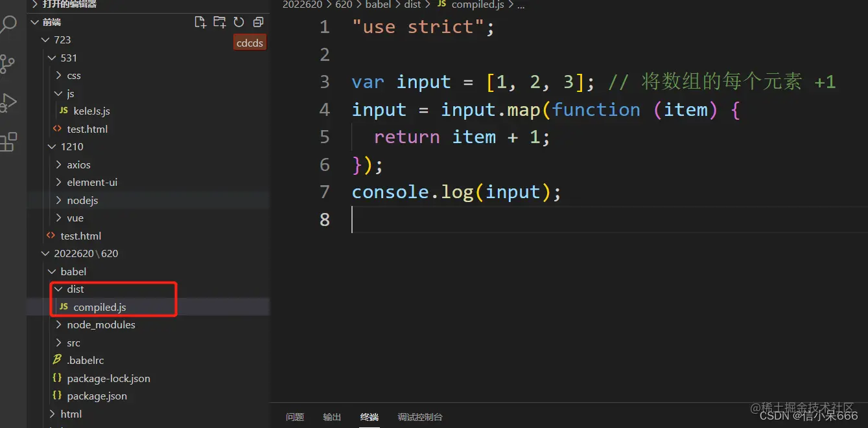Viewport: 868px width, 428px height.
Task: Expand the src folder
Action: (x=73, y=343)
